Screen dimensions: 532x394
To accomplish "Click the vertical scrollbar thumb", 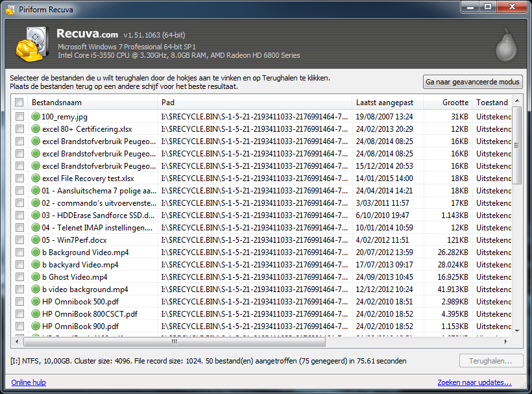I will pos(516,145).
